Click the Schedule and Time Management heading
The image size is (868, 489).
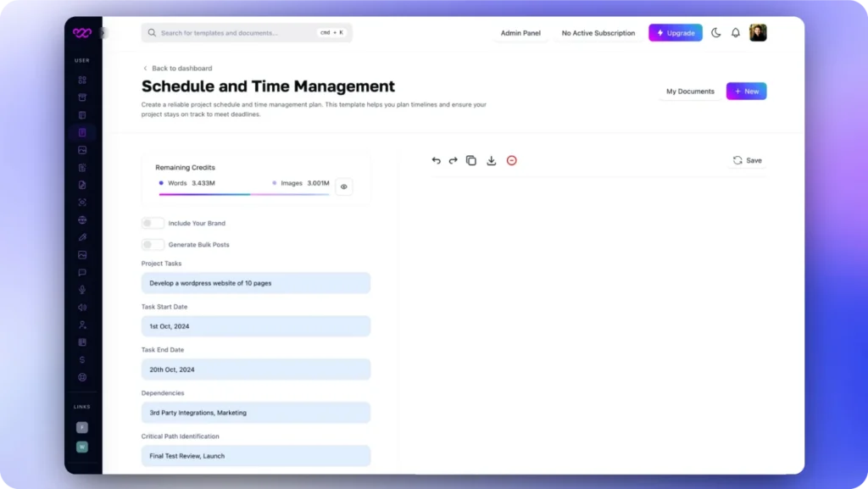point(268,86)
